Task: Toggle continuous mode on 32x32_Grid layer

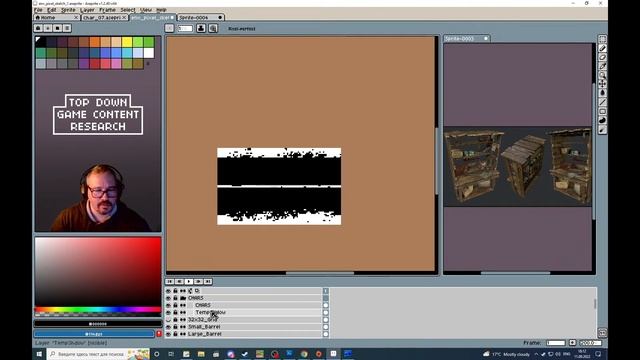Action: (183, 320)
